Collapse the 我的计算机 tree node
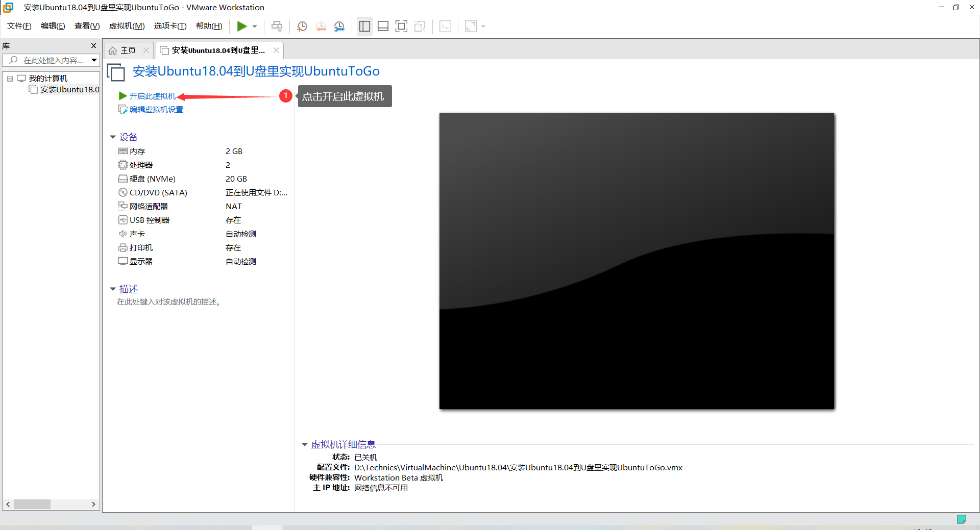Image resolution: width=980 pixels, height=530 pixels. [10, 79]
